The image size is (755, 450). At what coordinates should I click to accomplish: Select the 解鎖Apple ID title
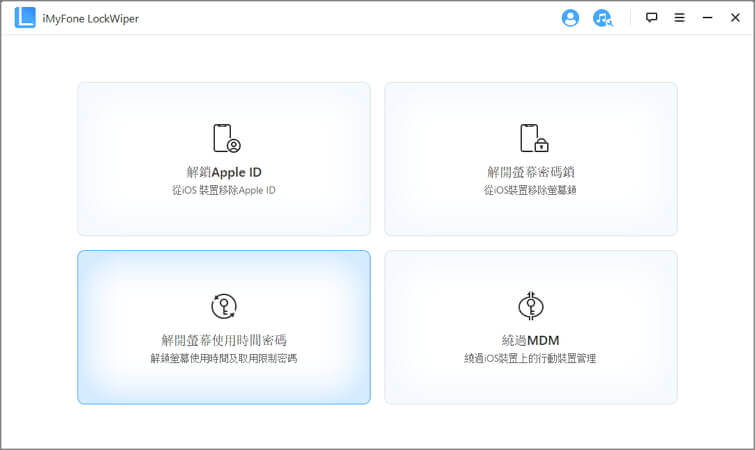tap(224, 171)
